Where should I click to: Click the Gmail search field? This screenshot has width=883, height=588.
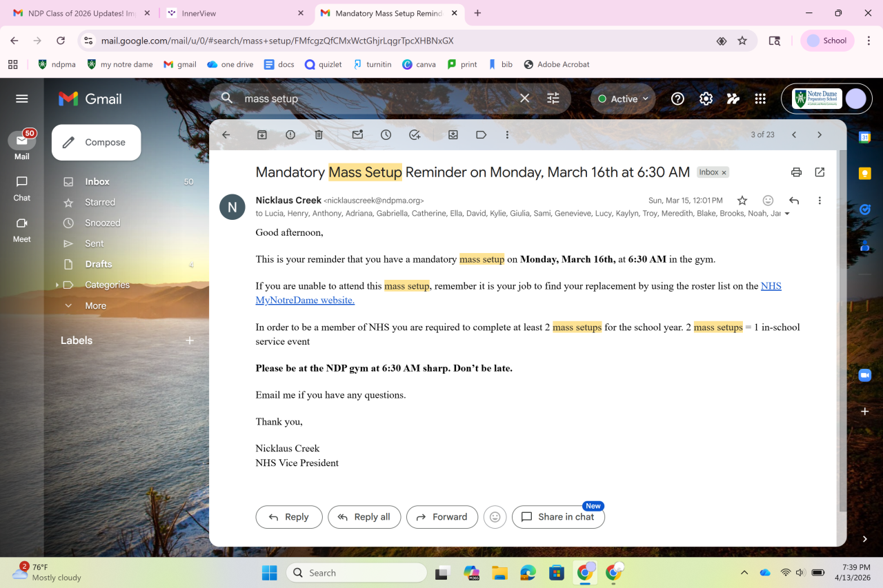point(379,99)
